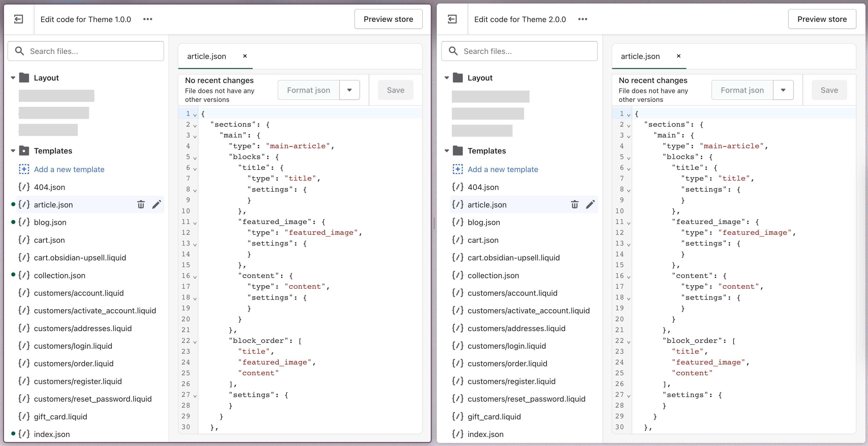This screenshot has height=446, width=868.
Task: Click the Layout folder icon in Theme 2.0.0
Action: (458, 78)
